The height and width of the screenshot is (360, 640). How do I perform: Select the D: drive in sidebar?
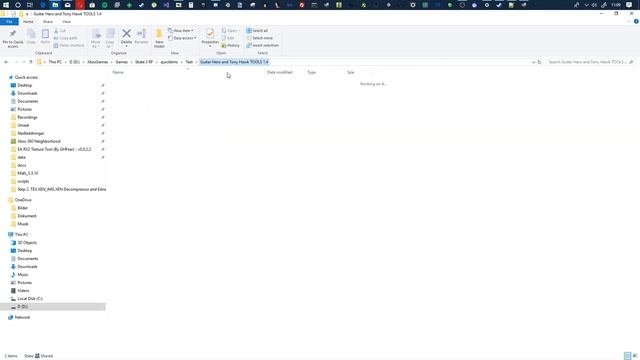(x=22, y=307)
